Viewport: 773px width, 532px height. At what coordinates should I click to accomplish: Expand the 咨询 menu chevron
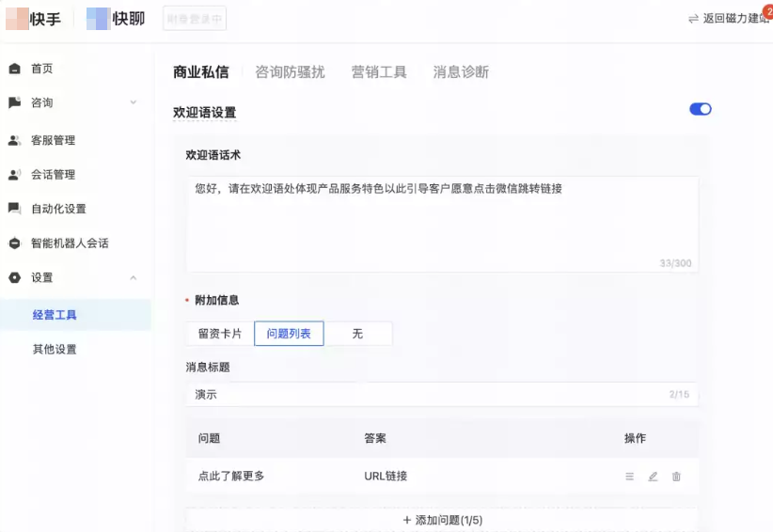tap(134, 102)
